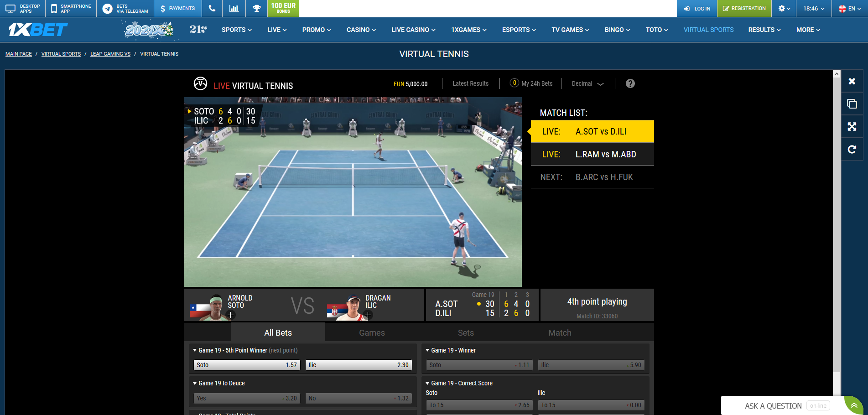
Task: Open Desktop Apps link
Action: tap(23, 9)
